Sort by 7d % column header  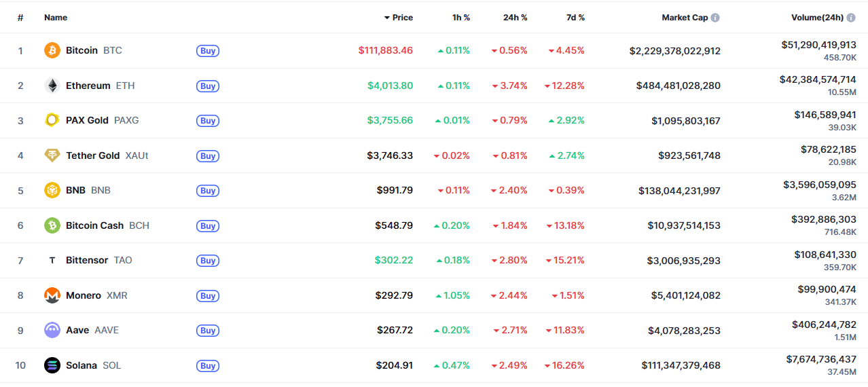click(575, 18)
